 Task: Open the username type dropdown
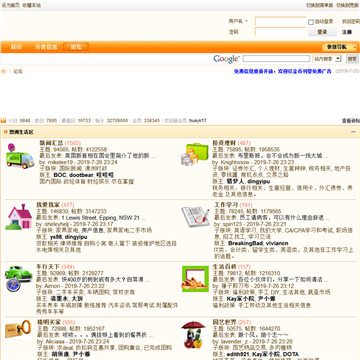click(x=238, y=21)
